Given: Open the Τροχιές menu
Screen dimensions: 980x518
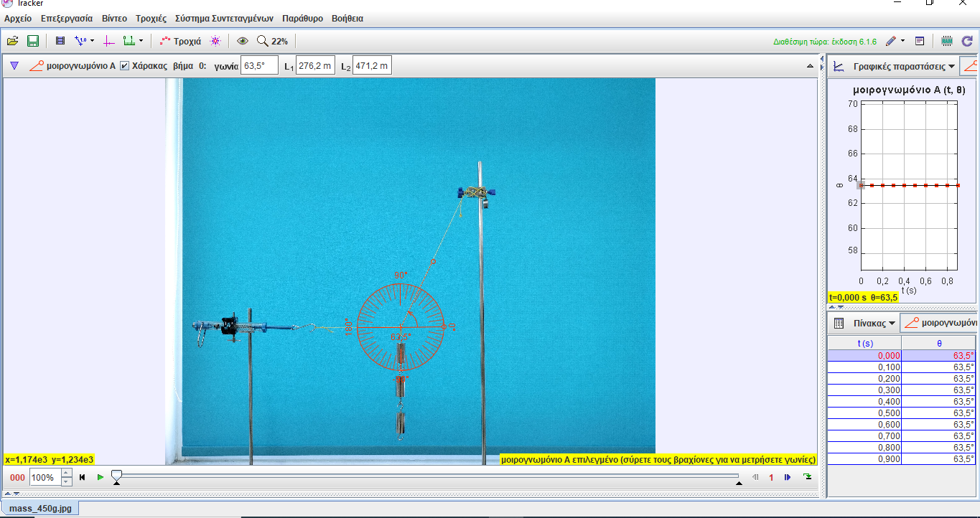Looking at the screenshot, I should [x=151, y=19].
